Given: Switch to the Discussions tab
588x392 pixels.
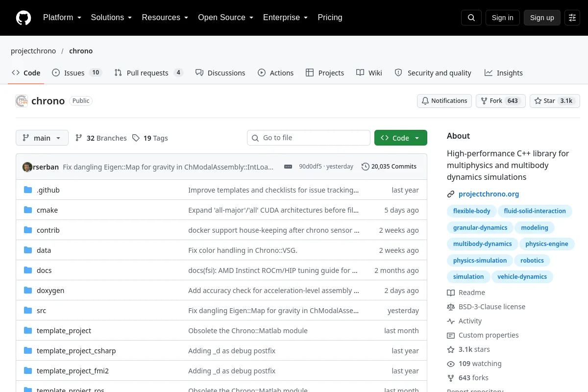Looking at the screenshot, I should [220, 73].
